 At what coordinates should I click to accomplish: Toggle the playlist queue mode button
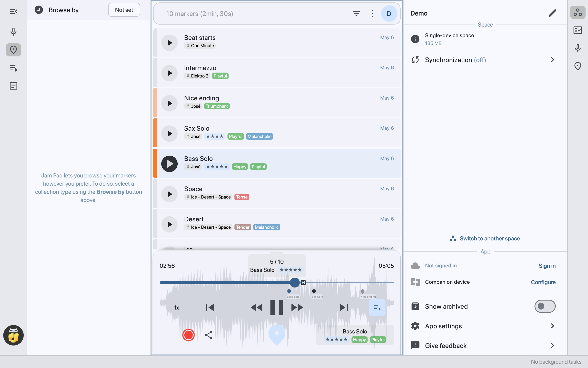coord(377,308)
